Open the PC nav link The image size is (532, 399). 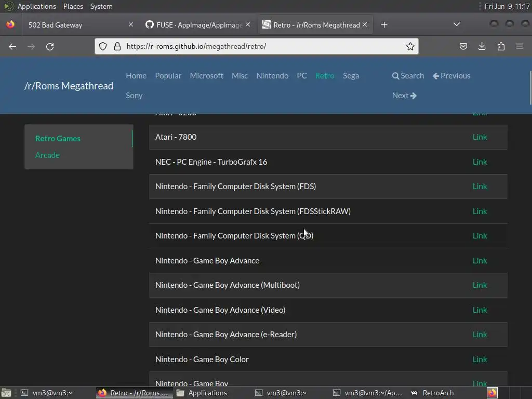tap(302, 76)
